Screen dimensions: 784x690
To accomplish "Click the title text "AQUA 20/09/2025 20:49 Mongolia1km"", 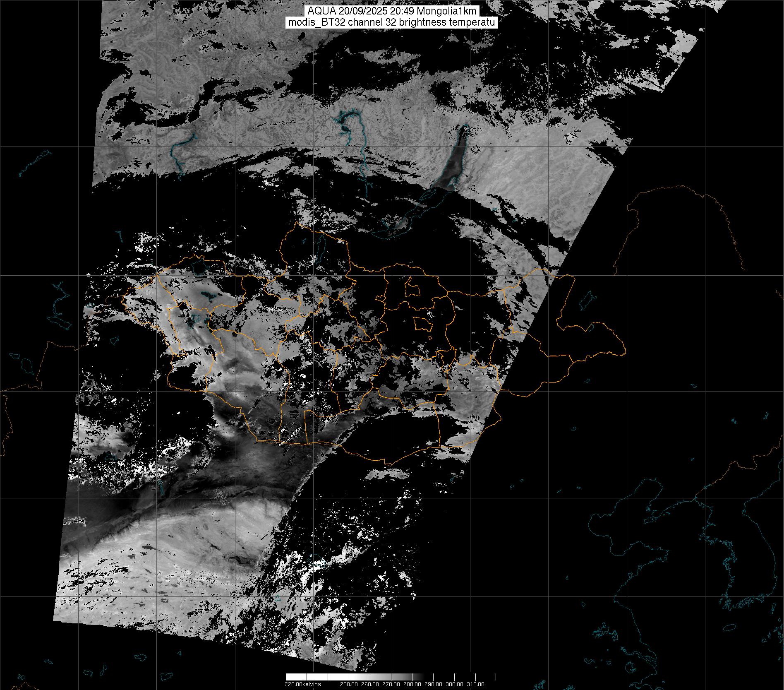I will coord(391,11).
